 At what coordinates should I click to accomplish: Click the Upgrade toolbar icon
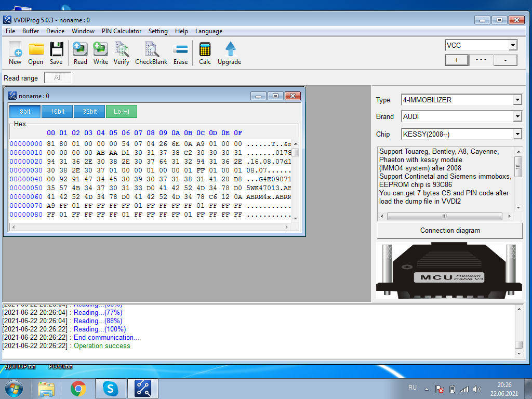pyautogui.click(x=229, y=52)
